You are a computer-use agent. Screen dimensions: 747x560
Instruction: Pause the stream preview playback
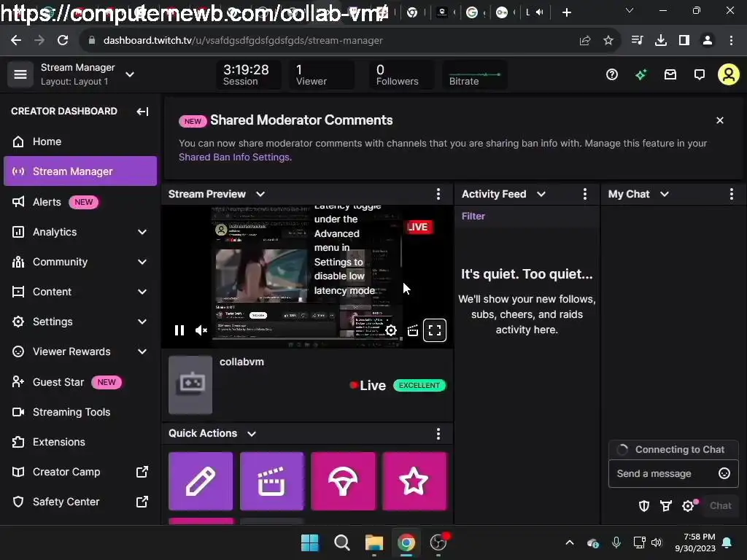[179, 330]
